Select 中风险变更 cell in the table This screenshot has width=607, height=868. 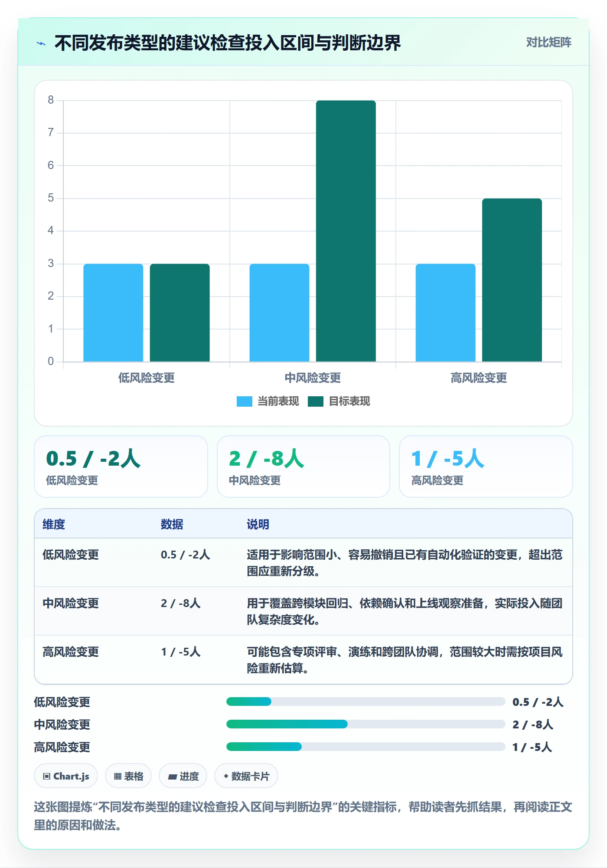point(71,603)
